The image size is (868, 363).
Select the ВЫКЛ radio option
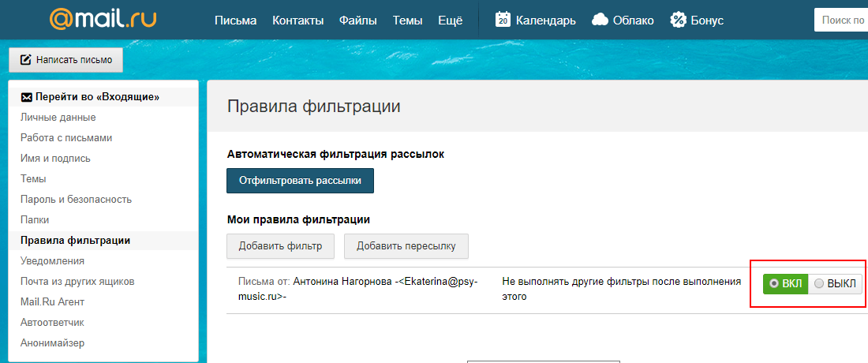tap(819, 284)
